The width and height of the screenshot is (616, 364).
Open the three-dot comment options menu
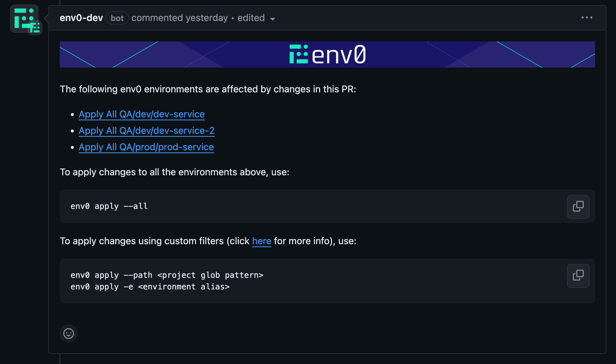(x=587, y=18)
